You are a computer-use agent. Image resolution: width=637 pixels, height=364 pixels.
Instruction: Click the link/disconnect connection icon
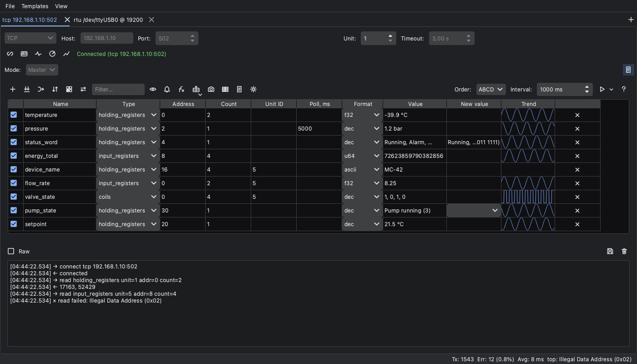(x=10, y=54)
